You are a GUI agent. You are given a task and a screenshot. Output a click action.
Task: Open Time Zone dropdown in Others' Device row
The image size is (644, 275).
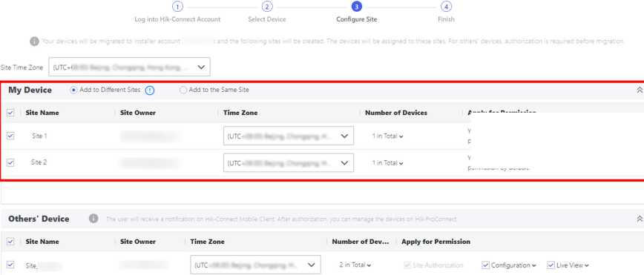[x=255, y=265]
